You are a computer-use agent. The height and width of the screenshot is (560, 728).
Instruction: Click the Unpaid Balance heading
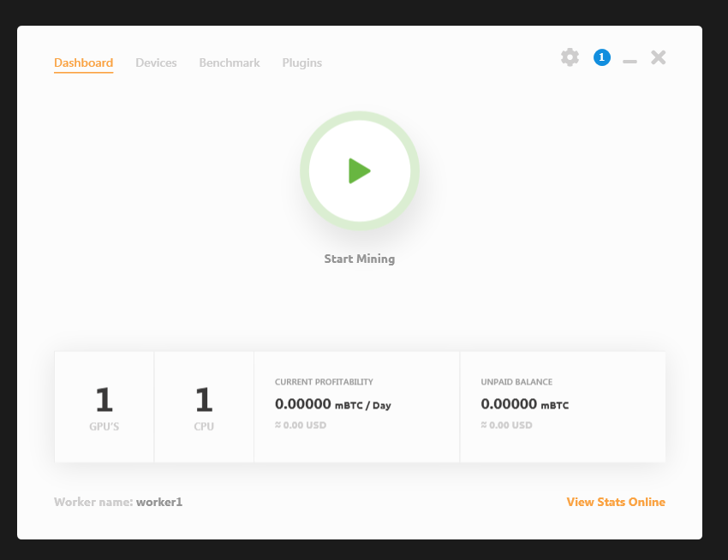click(x=516, y=382)
